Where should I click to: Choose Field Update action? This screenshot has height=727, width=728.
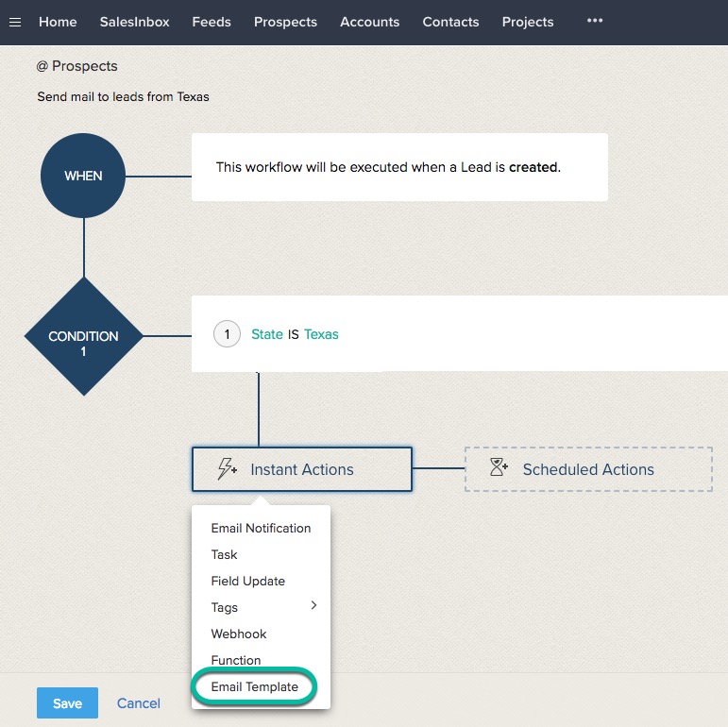pyautogui.click(x=247, y=581)
